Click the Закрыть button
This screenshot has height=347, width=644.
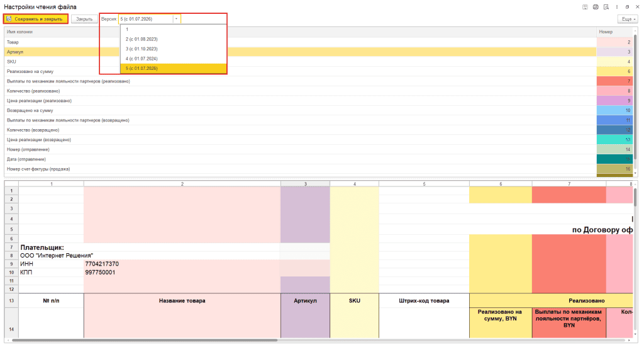point(84,19)
